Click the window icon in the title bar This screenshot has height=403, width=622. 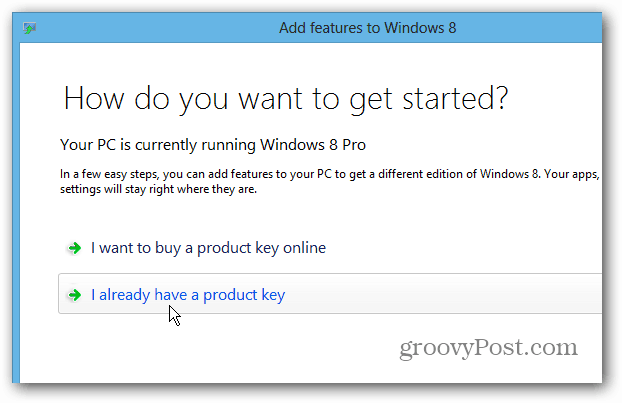tap(29, 28)
